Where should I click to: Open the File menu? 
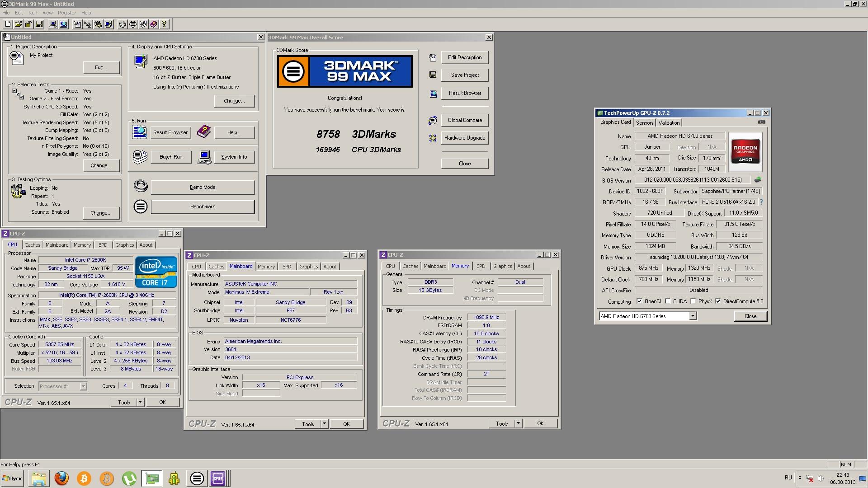click(6, 13)
